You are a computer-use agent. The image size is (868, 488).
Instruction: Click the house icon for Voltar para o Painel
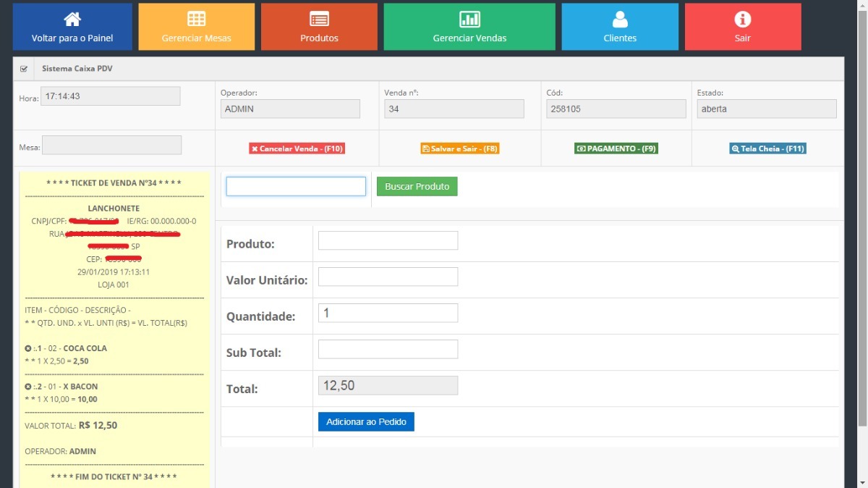point(72,20)
